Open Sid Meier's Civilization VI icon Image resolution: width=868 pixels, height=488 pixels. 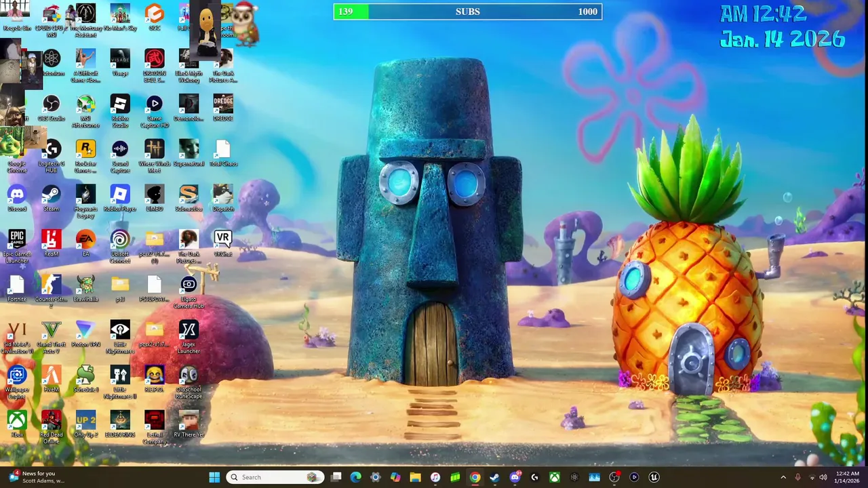click(17, 337)
